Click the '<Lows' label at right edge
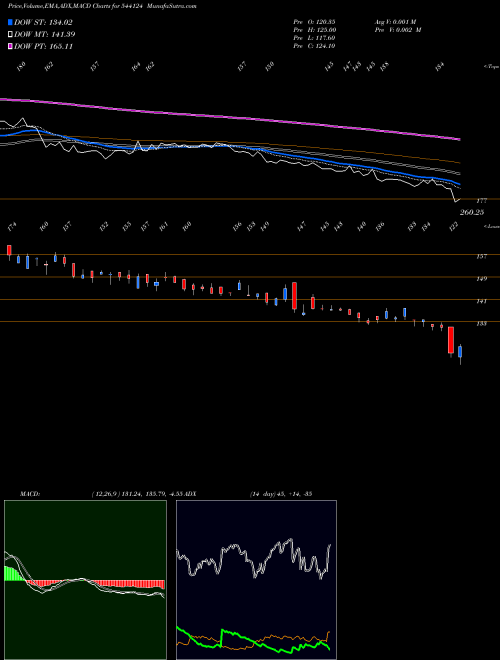The image size is (500, 660). click(x=491, y=226)
